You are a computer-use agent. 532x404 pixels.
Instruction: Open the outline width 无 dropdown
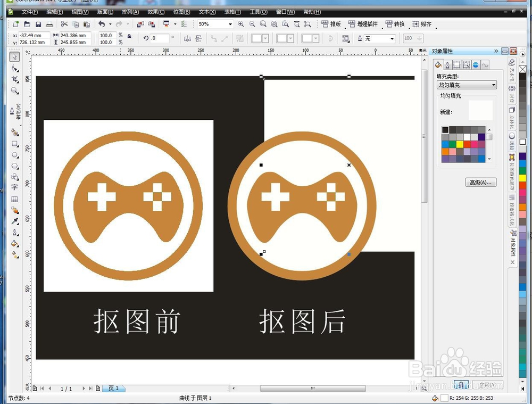coord(392,38)
